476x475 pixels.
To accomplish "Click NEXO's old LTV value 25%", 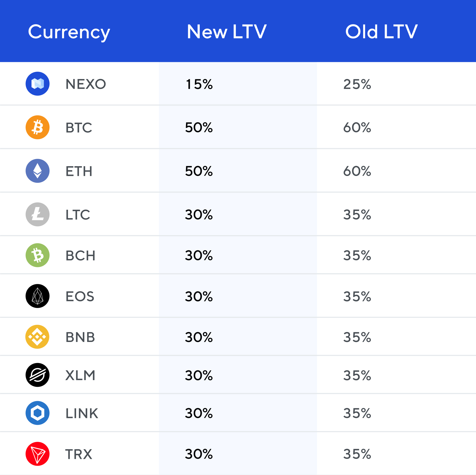I will (357, 84).
